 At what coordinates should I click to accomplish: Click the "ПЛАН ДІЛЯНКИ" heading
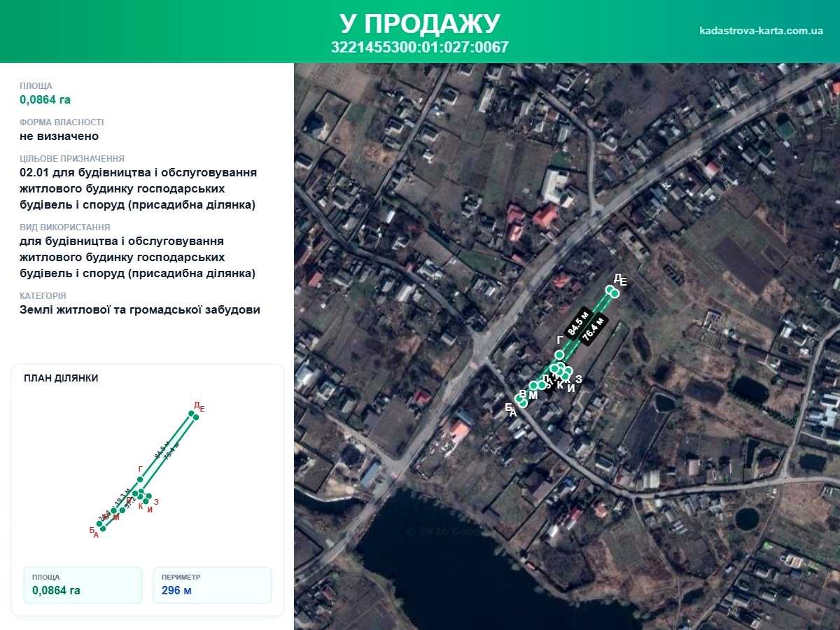[61, 378]
